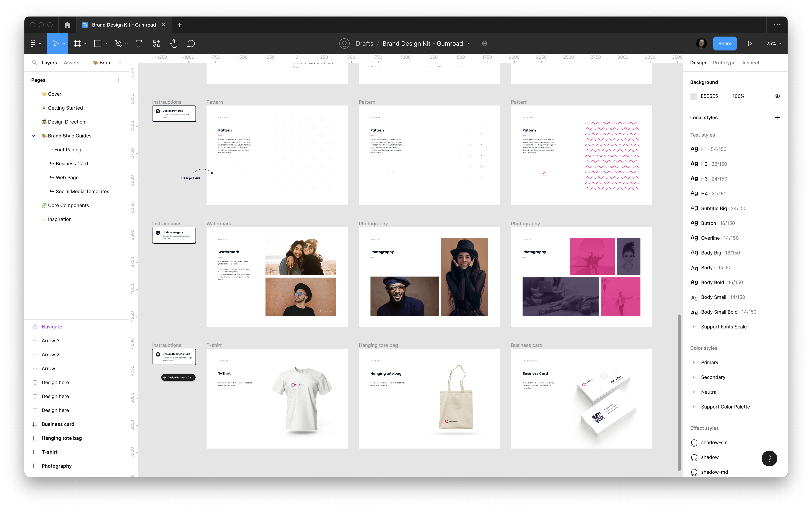Click the Design Business Card button on canvas
Viewport: 812px width, 509px height.
[178, 377]
